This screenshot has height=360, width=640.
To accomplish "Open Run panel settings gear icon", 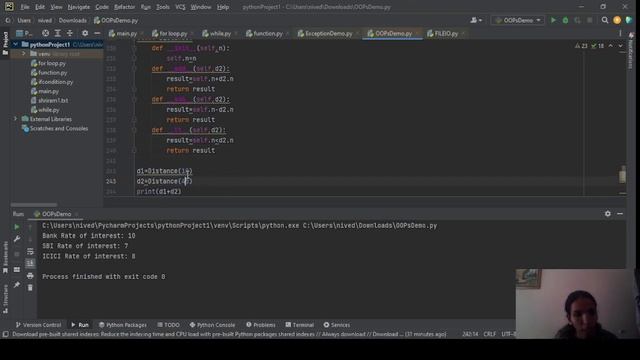I will [608, 213].
